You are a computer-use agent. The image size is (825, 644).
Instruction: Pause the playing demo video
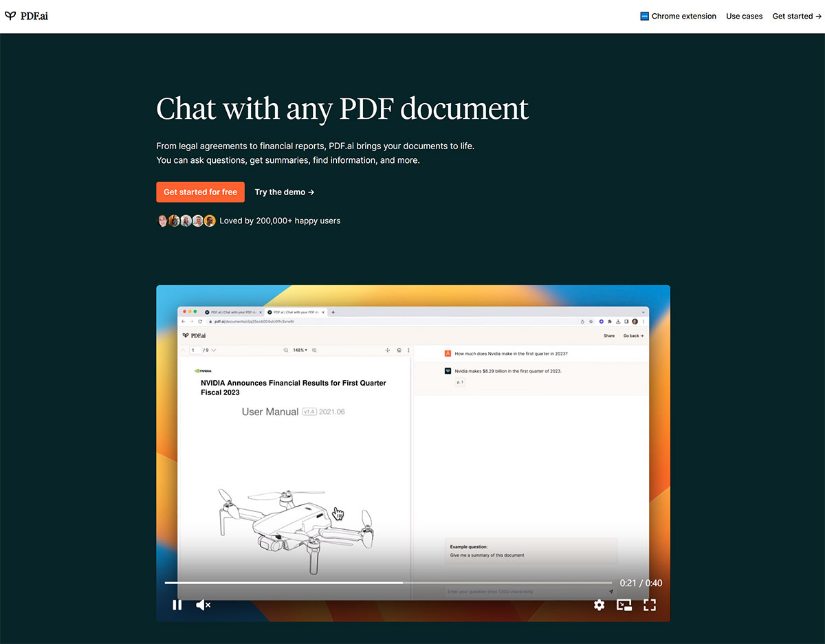pos(177,605)
